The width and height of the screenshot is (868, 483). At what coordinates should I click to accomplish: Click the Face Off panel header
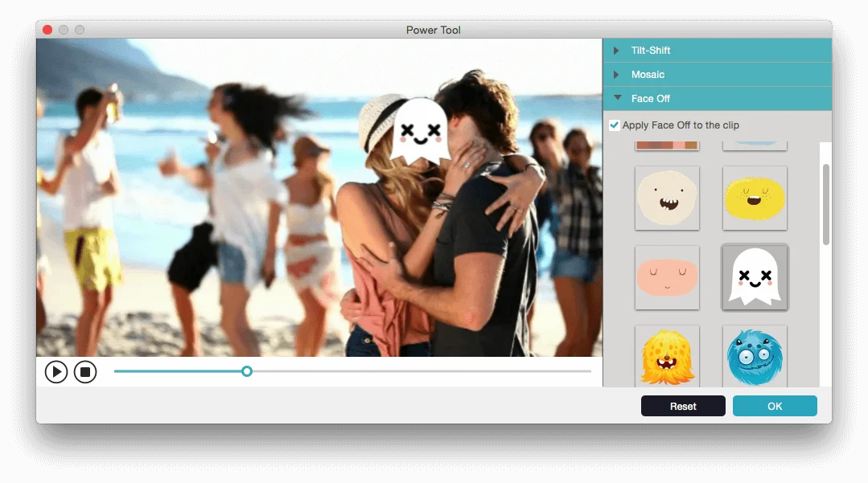tap(718, 99)
